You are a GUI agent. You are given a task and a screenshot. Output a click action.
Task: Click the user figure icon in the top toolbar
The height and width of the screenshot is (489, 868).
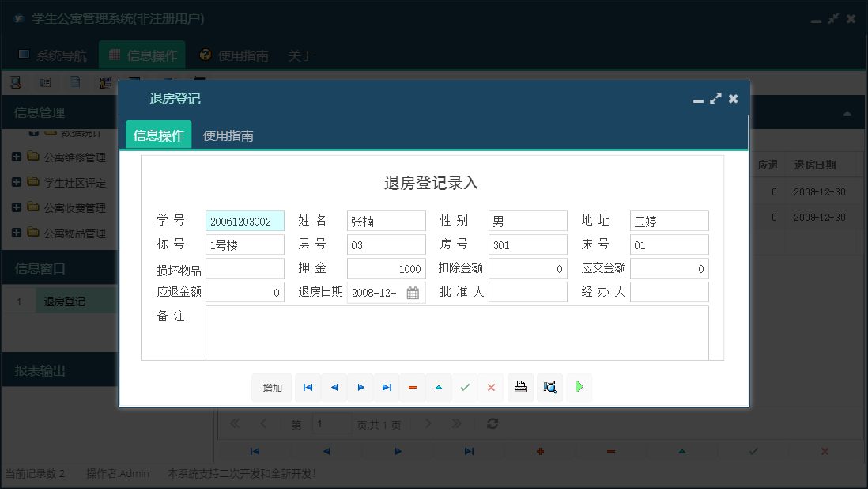tap(105, 81)
